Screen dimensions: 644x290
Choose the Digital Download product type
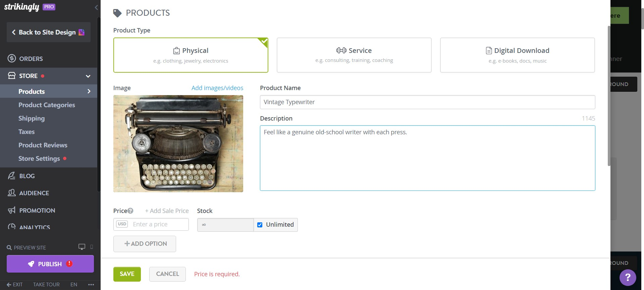point(517,55)
